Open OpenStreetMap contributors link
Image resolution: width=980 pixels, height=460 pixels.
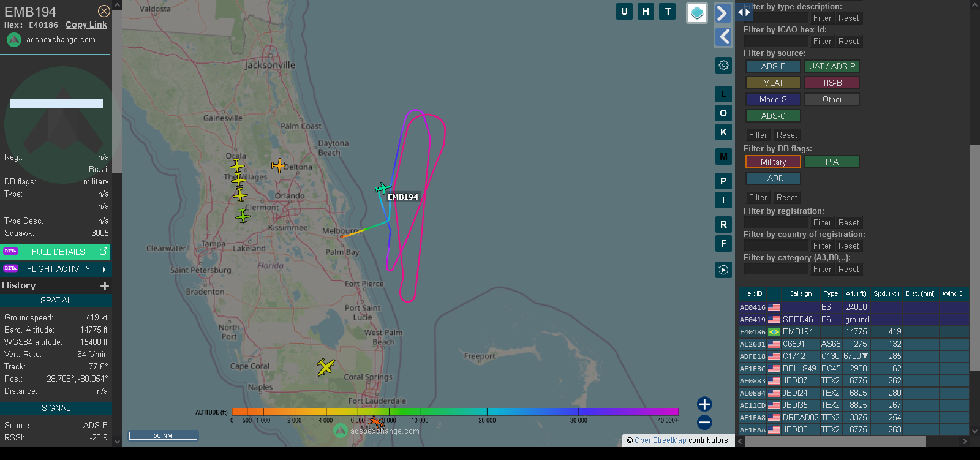click(x=660, y=440)
